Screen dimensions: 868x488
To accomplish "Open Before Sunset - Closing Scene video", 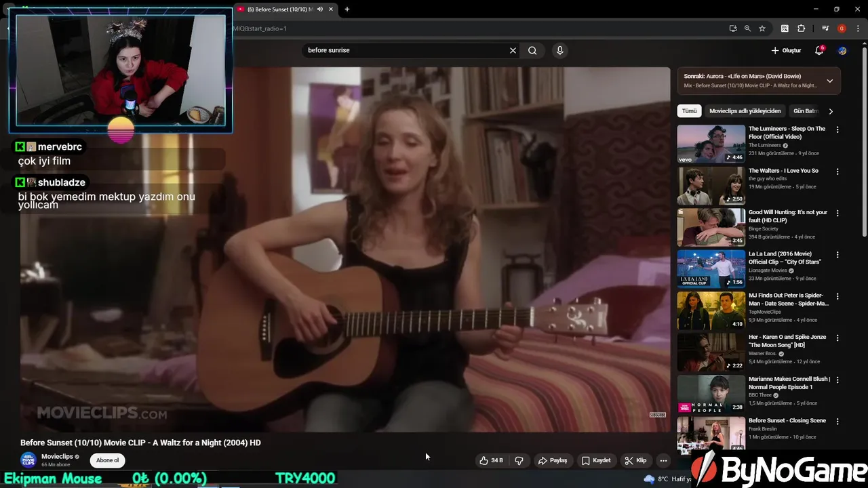I will pos(787,421).
